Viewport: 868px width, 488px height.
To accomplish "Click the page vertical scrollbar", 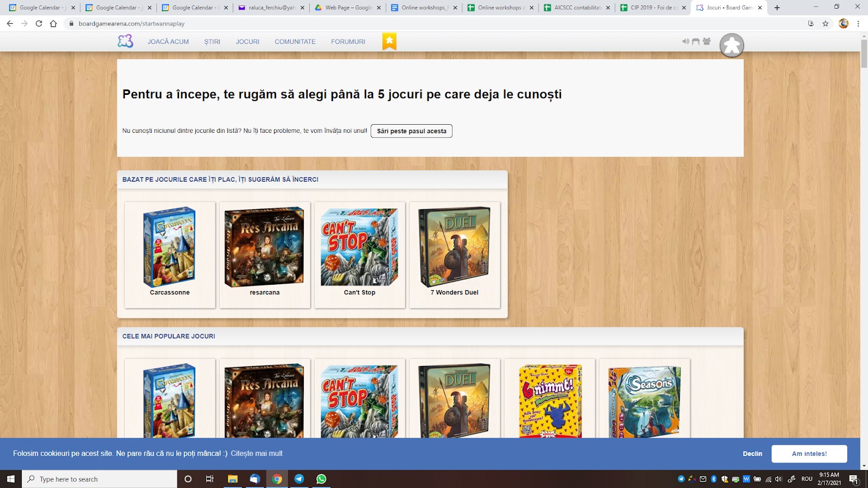I will point(864,53).
